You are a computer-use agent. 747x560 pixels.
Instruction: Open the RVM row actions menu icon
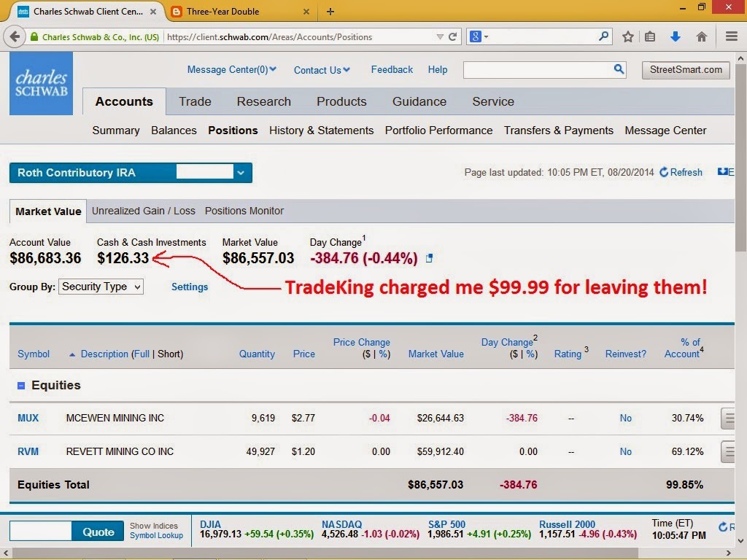click(728, 452)
